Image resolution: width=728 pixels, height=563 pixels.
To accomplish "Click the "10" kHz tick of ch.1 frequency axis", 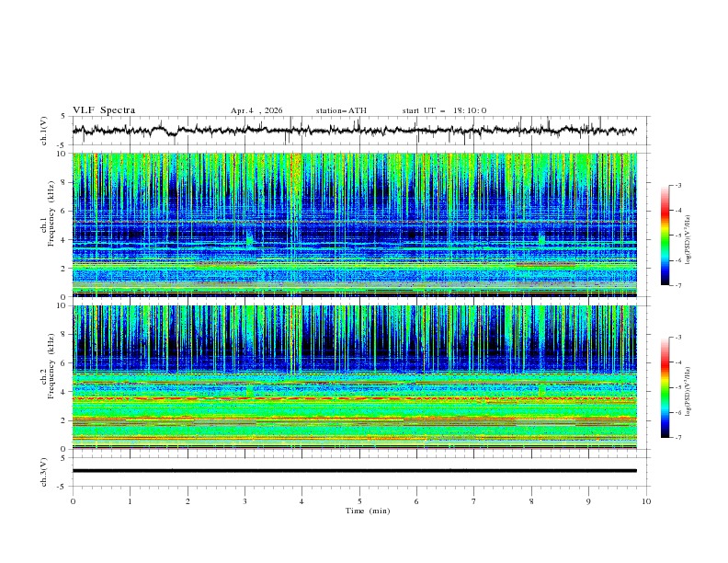I will click(x=63, y=154).
